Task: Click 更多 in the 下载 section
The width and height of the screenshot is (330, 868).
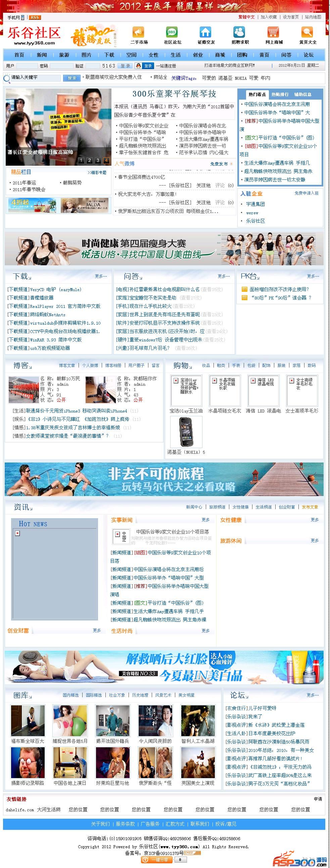Action: point(101,276)
